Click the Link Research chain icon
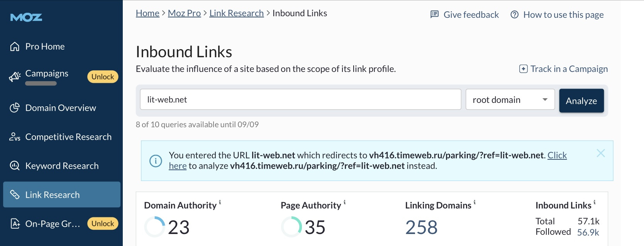This screenshot has width=644, height=246. point(15,195)
